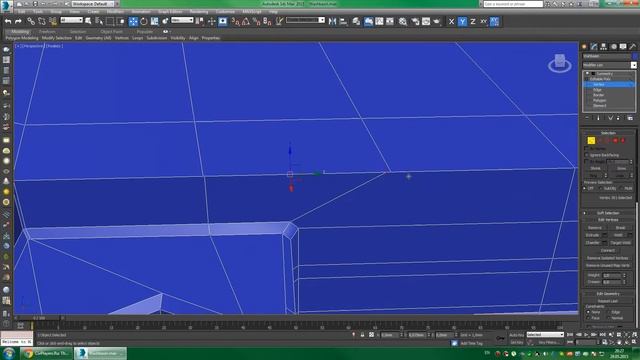640x360 pixels.
Task: Restrict transform to Z axis
Action: 473,22
